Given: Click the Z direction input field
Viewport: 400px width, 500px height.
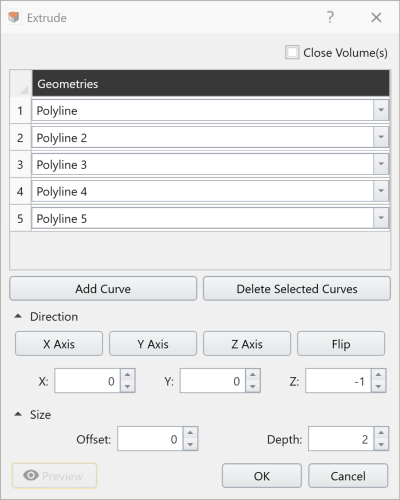Looking at the screenshot, I should [338, 381].
